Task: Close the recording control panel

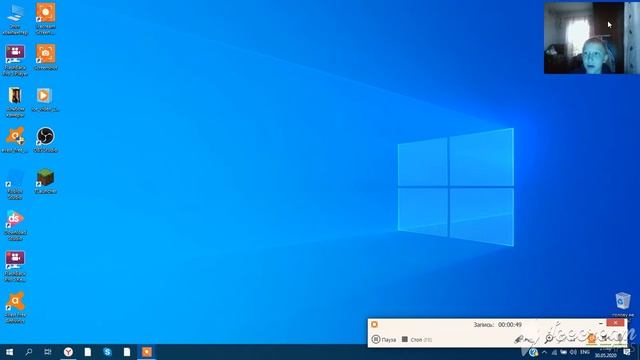Action: (x=616, y=323)
